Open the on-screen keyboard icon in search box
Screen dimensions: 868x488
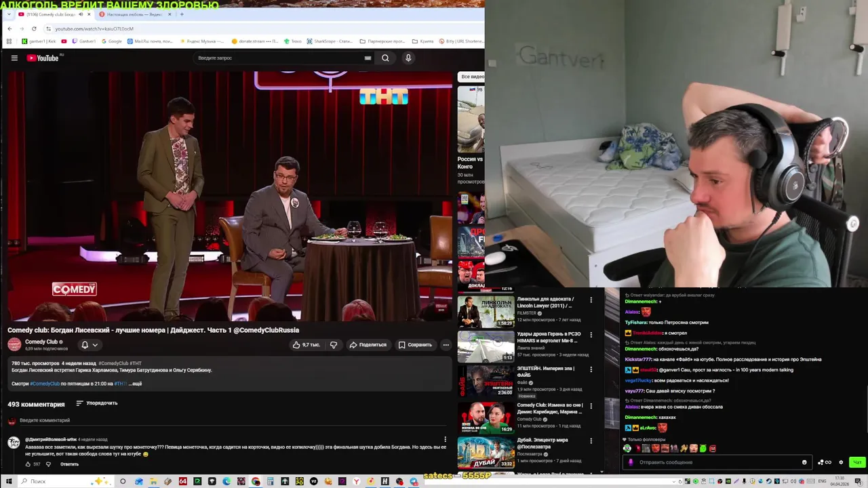[368, 58]
